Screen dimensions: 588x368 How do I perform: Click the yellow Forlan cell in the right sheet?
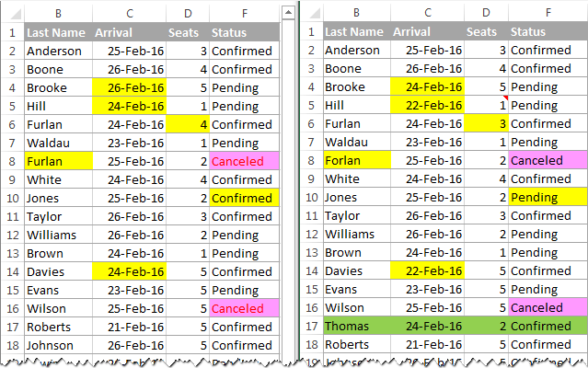click(x=357, y=160)
